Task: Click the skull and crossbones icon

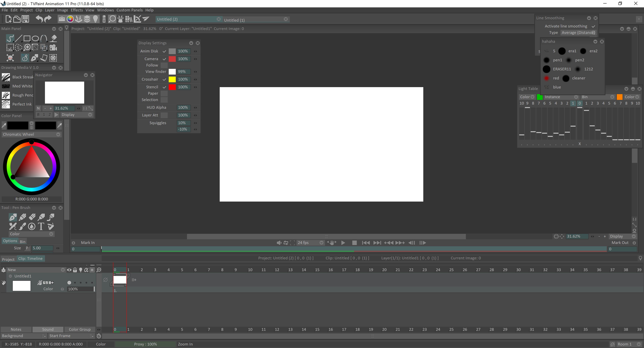Action: (x=10, y=58)
